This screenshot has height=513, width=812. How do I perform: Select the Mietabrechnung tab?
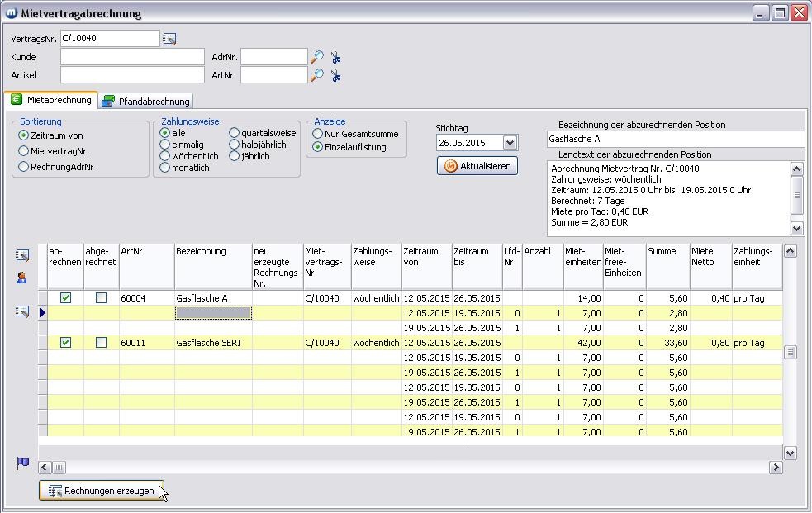click(51, 100)
